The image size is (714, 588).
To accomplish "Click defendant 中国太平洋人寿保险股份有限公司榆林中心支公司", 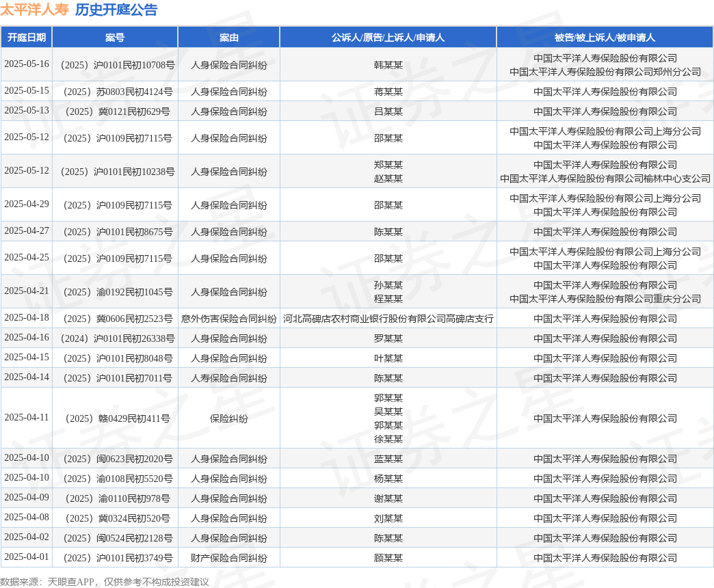I will tap(605, 178).
